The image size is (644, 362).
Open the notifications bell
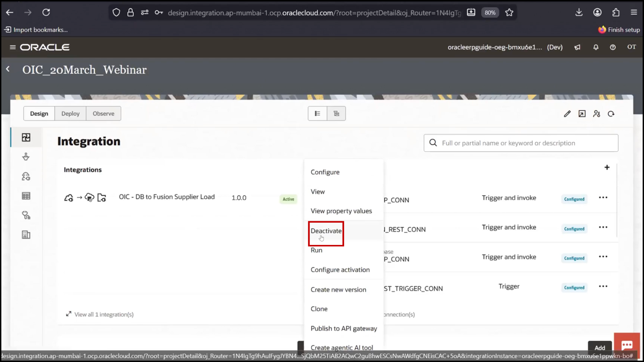596,47
